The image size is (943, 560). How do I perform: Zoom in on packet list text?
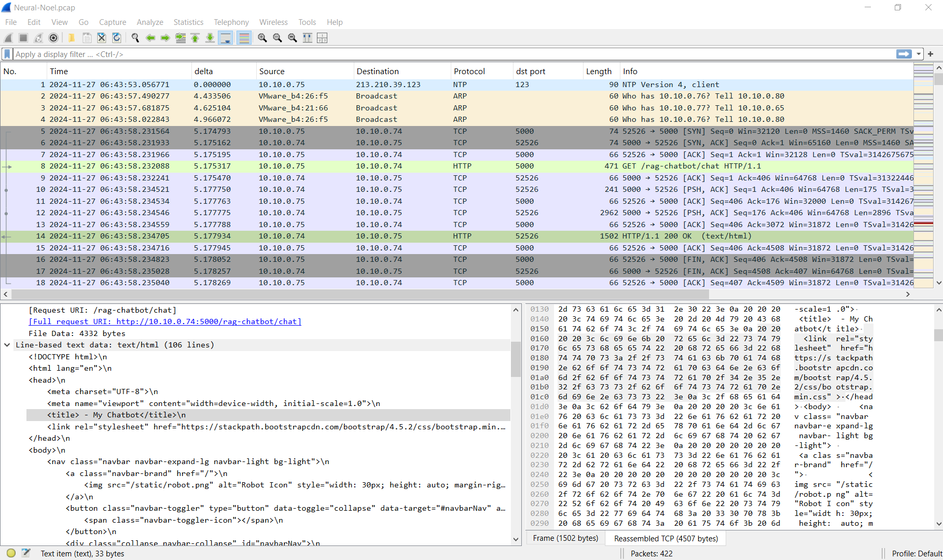(262, 38)
